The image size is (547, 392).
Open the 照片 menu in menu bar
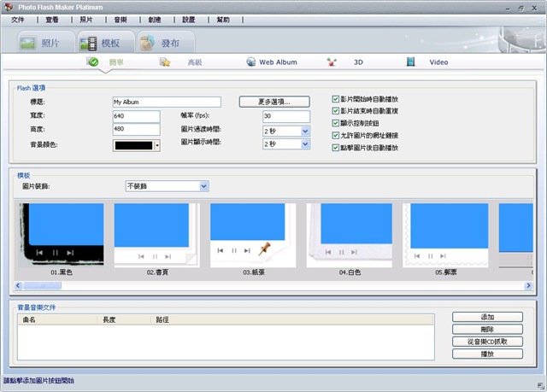[86, 20]
